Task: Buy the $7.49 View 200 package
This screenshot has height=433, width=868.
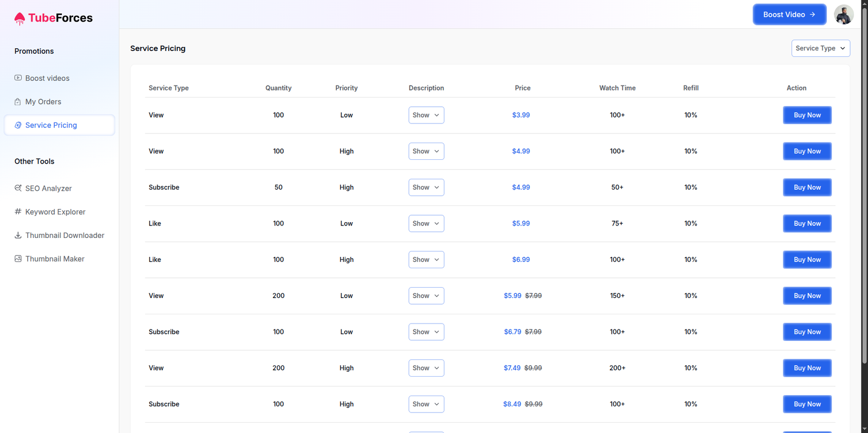Action: pos(807,368)
